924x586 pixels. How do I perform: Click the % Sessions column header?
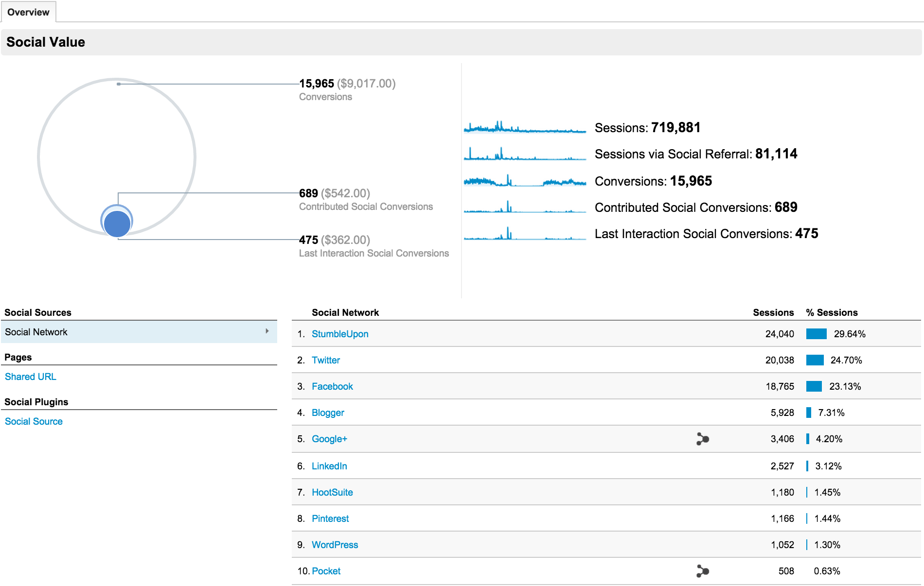pos(832,312)
